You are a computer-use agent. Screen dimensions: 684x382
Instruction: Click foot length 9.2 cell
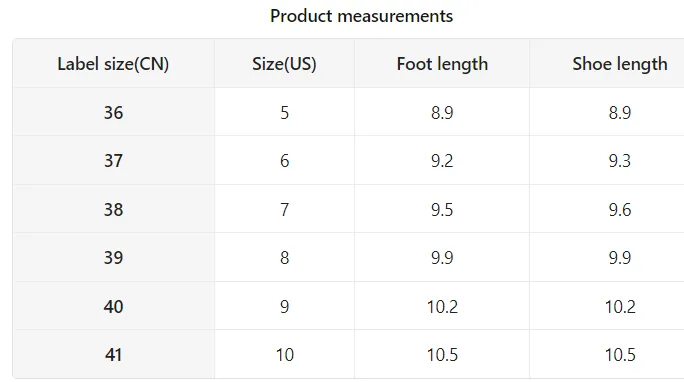point(442,160)
